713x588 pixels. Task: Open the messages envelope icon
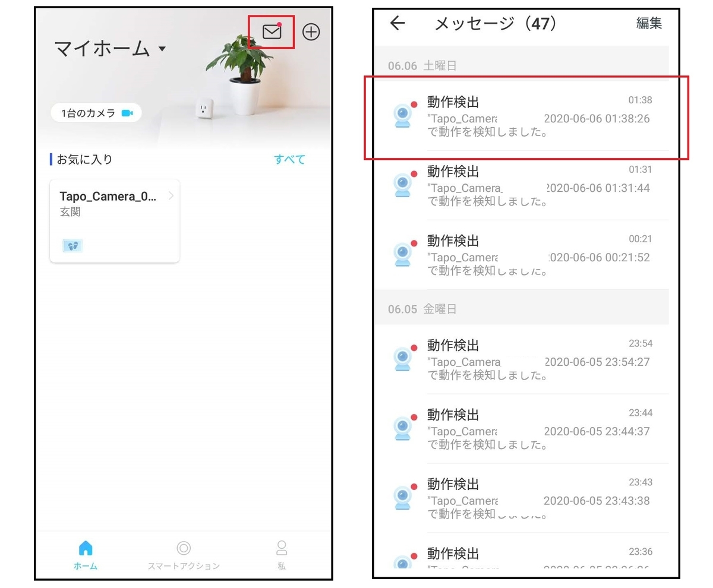point(272,32)
